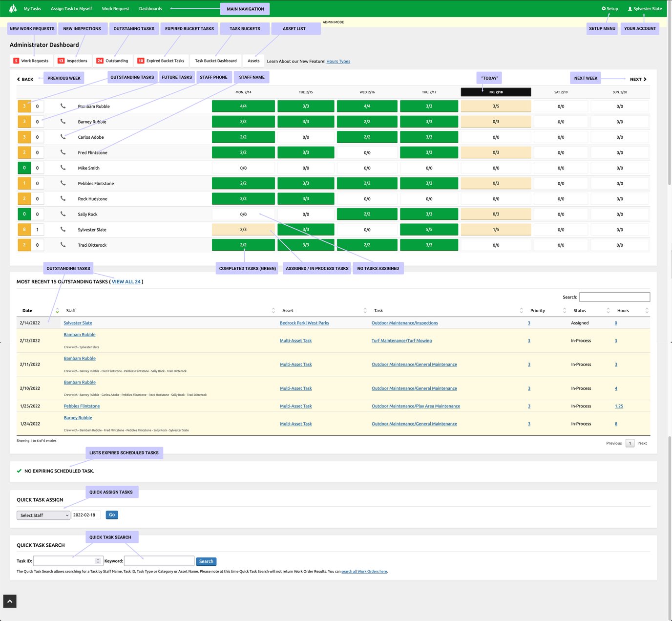The width and height of the screenshot is (672, 621).
Task: Open the Setup gear icon
Action: 604,8
